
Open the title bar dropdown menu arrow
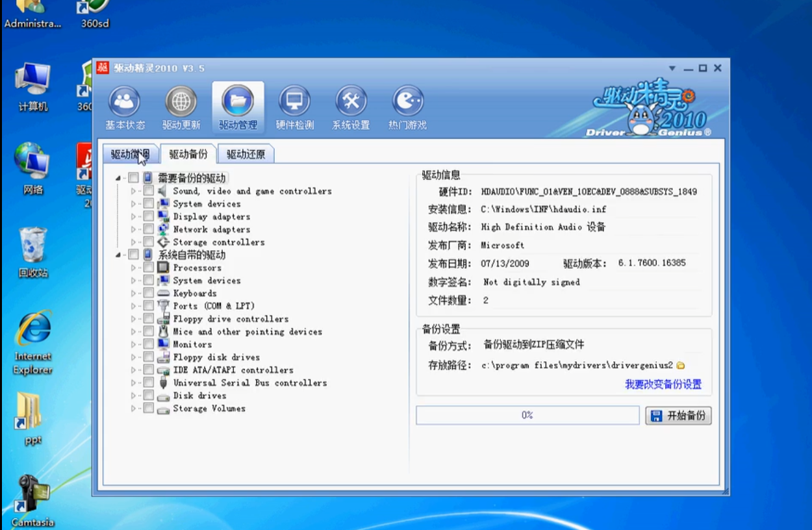[673, 68]
